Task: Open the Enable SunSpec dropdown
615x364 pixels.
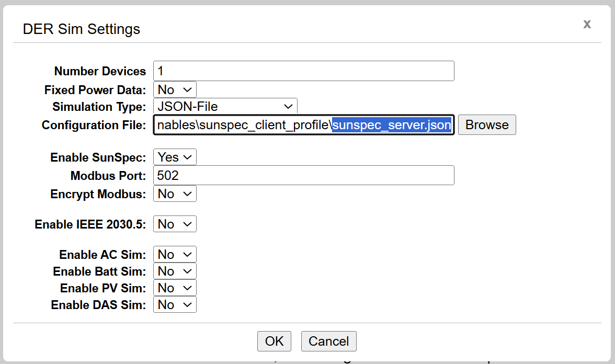Action: pos(174,156)
